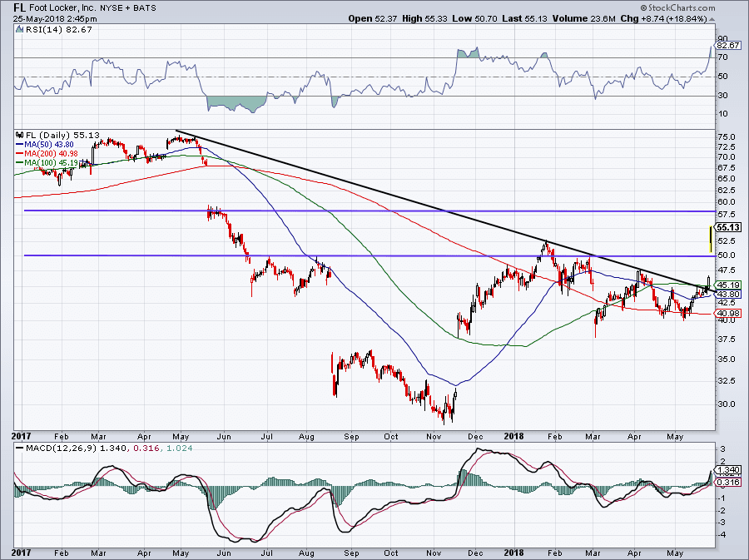Click the MA(50) 43.80 legend entry
The width and height of the screenshot is (749, 560).
pos(45,144)
